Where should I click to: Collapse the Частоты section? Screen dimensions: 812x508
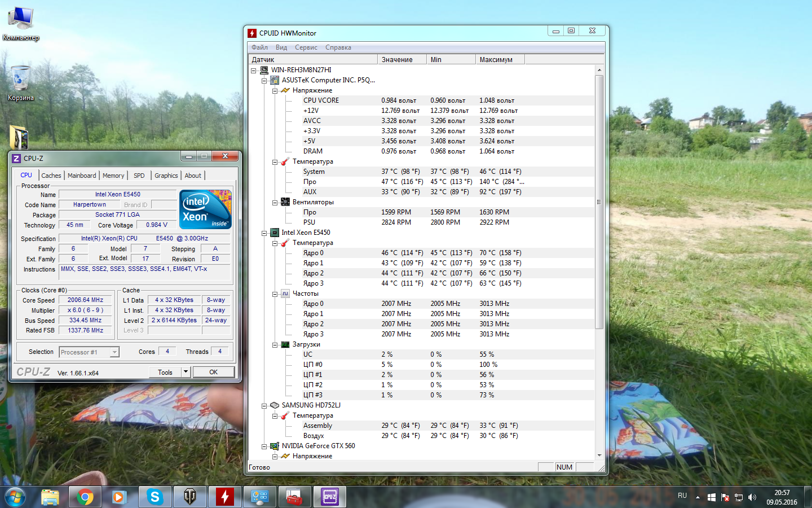[x=275, y=294]
